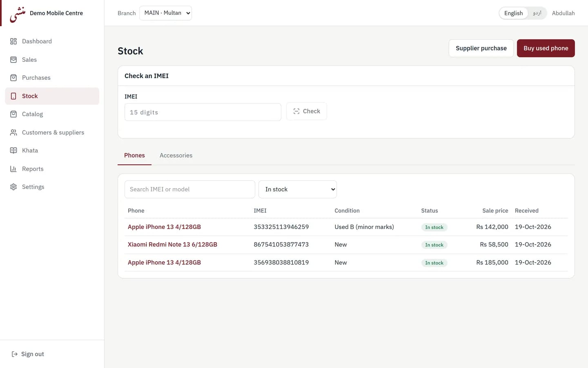Open Customers & suppliers from the sidebar
The height and width of the screenshot is (368, 588).
coord(52,132)
